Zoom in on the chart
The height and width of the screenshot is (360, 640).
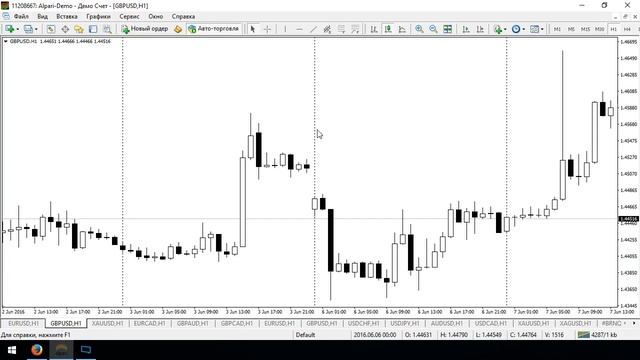coord(419,29)
